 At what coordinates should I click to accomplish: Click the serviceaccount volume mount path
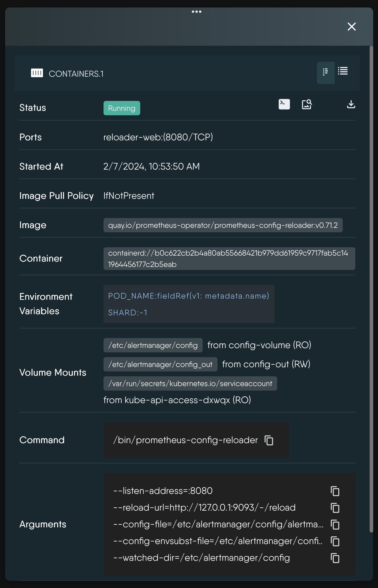tap(190, 384)
